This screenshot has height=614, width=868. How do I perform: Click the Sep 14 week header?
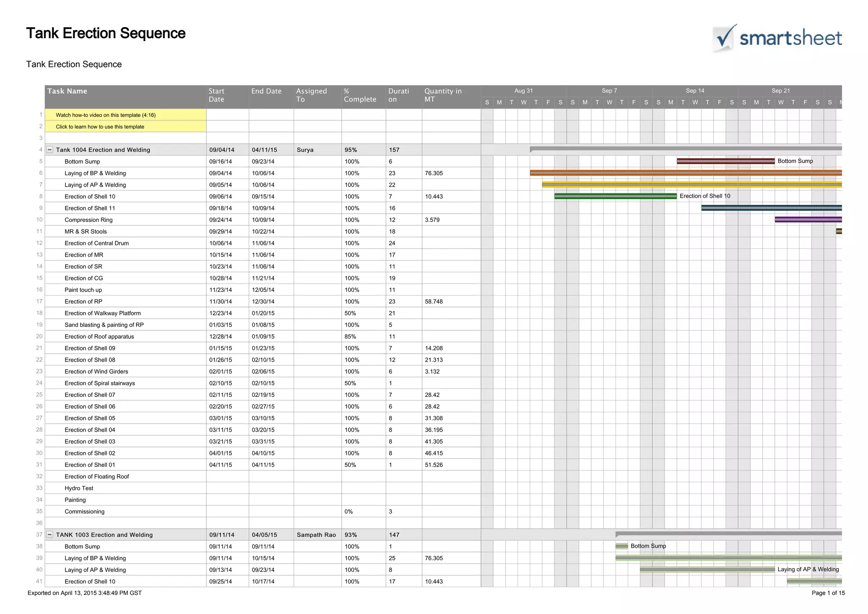695,91
